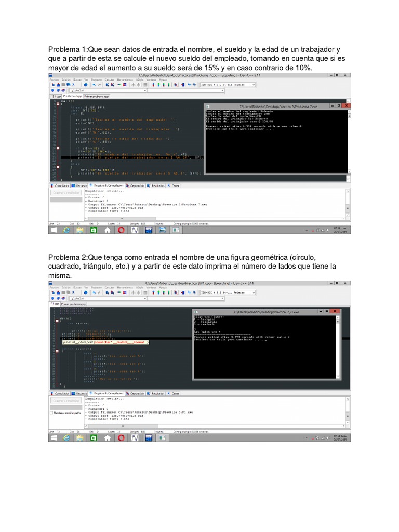Open the Archivo menu in Problema 7.cpp window
Screen dimensions: 399x532
[54, 79]
